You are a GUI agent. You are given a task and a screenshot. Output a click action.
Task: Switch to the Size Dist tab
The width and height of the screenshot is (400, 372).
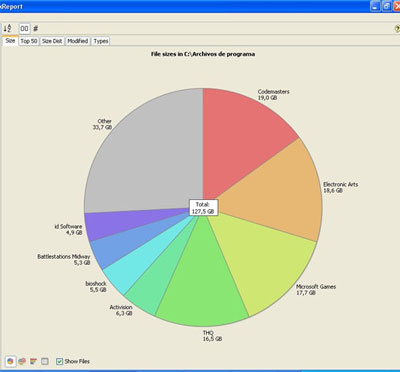[52, 41]
